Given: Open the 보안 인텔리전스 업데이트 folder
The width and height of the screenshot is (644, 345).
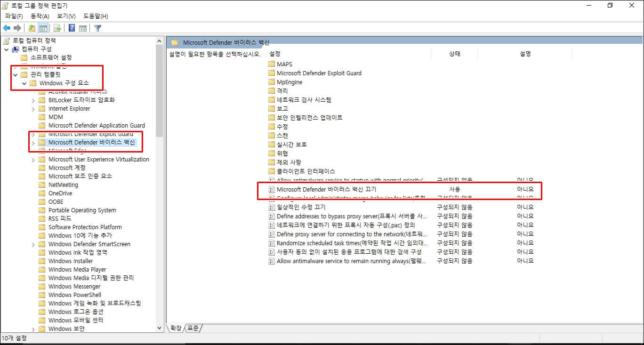Looking at the screenshot, I should 310,118.
